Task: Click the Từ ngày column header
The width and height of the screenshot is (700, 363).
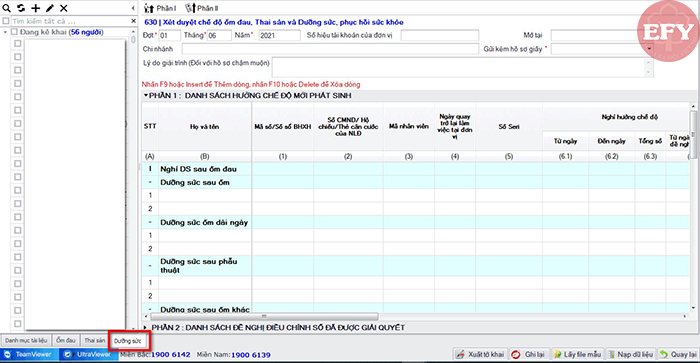Action: tap(566, 141)
